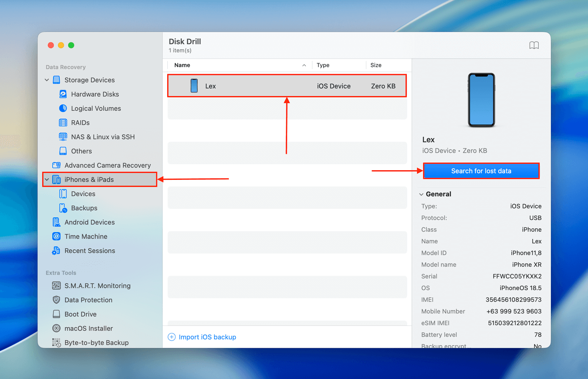
Task: Click the Logical Volumes pie icon
Action: click(63, 108)
